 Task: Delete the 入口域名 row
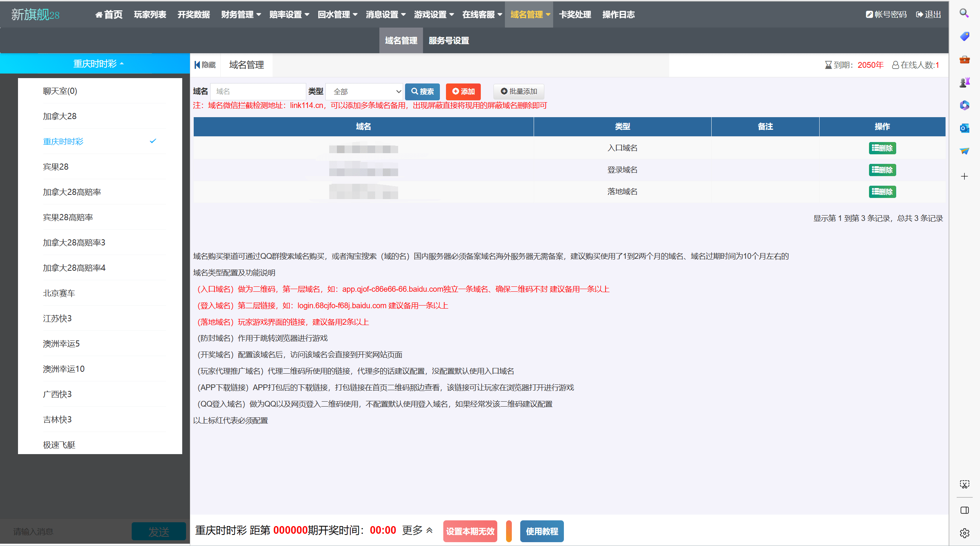pos(882,148)
